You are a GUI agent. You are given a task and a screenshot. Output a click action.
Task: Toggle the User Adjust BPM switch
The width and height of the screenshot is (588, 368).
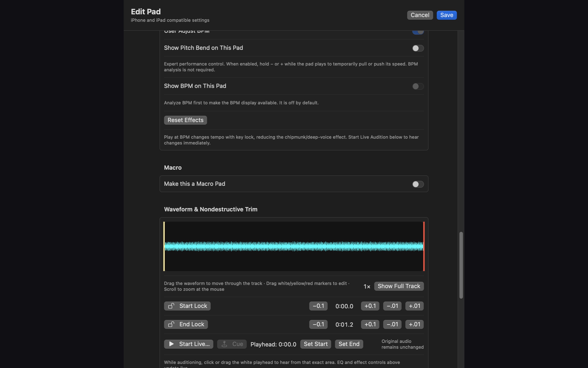[418, 32]
